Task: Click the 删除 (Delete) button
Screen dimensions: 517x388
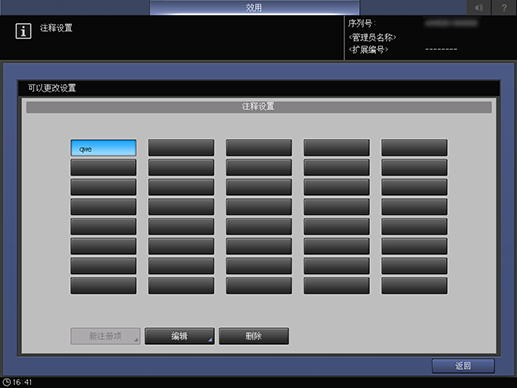Action: (x=254, y=336)
